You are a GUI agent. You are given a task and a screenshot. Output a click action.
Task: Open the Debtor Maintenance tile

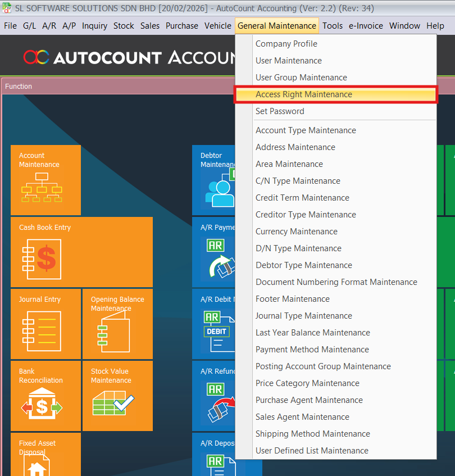tap(213, 180)
